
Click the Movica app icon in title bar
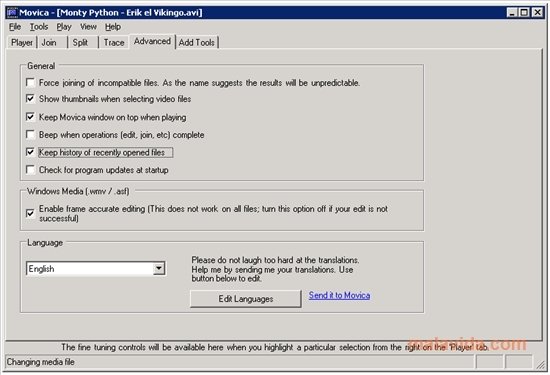click(x=12, y=13)
